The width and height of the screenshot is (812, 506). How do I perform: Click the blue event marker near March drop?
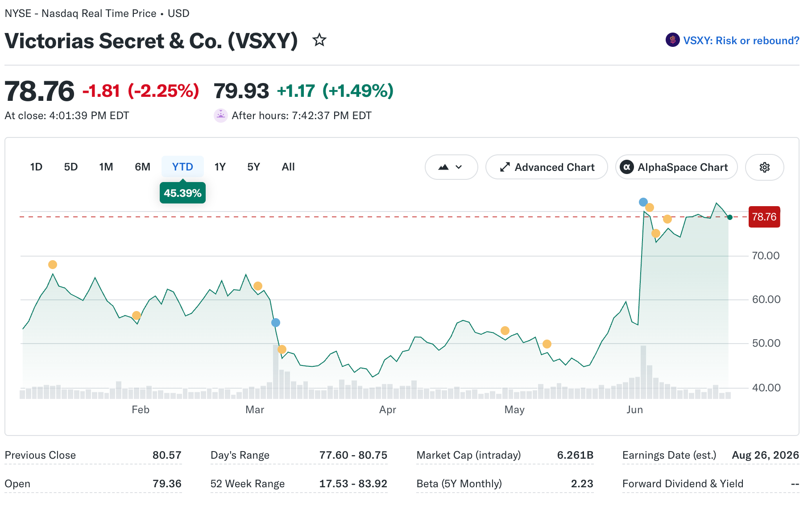[x=276, y=323]
